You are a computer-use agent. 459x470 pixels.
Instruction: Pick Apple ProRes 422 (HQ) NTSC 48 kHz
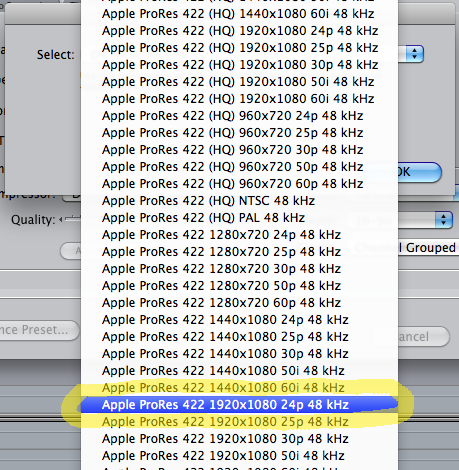[x=239, y=201]
